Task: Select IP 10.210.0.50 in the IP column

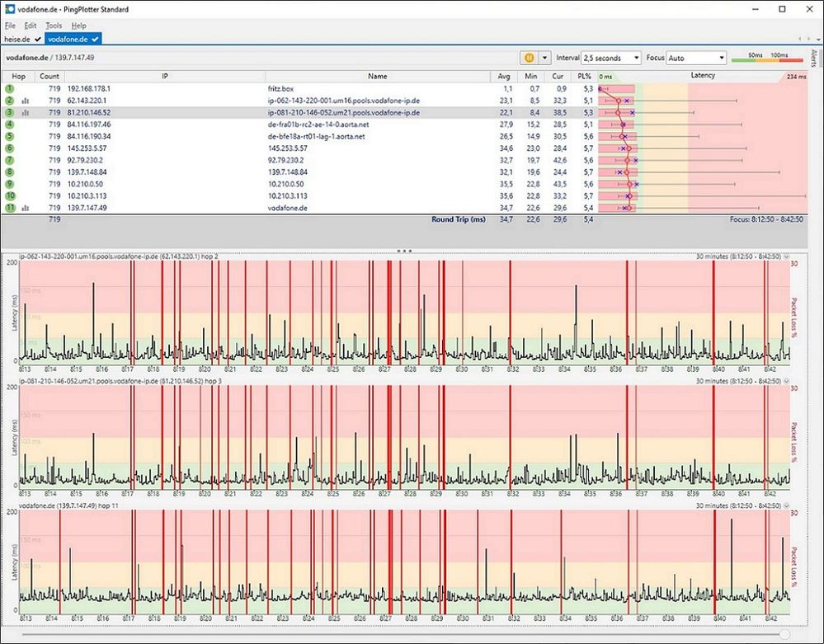Action: pos(85,184)
